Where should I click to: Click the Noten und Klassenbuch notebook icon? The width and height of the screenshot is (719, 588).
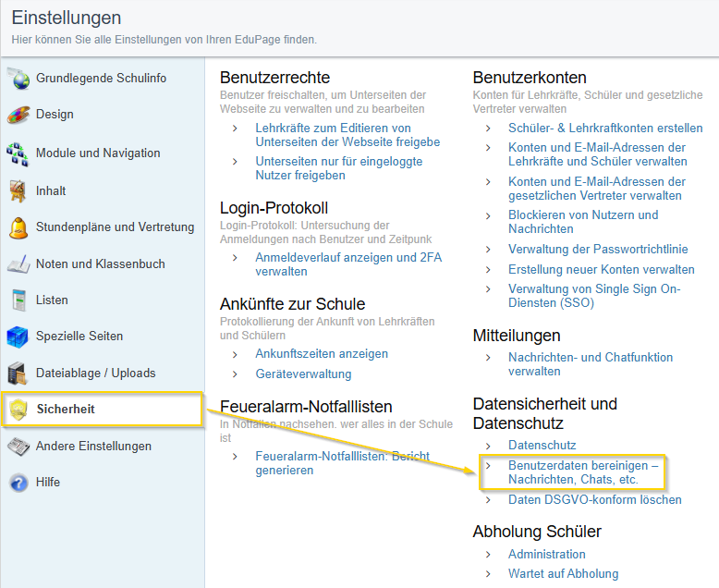[x=18, y=264]
